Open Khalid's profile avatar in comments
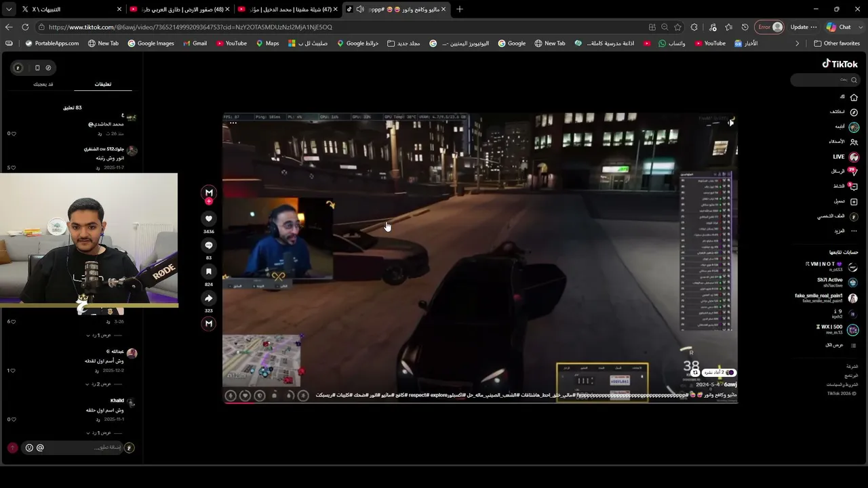The image size is (868, 488). coord(131,403)
